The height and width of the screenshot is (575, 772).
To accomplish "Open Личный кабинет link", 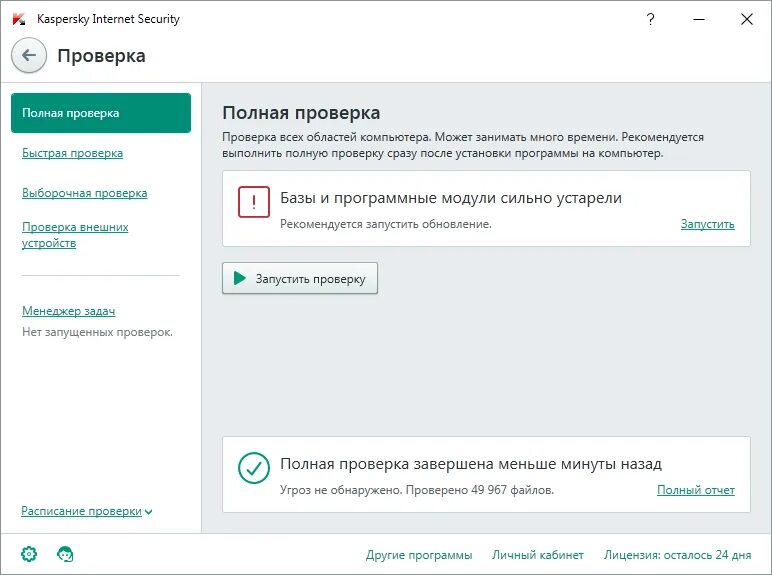I will [538, 555].
